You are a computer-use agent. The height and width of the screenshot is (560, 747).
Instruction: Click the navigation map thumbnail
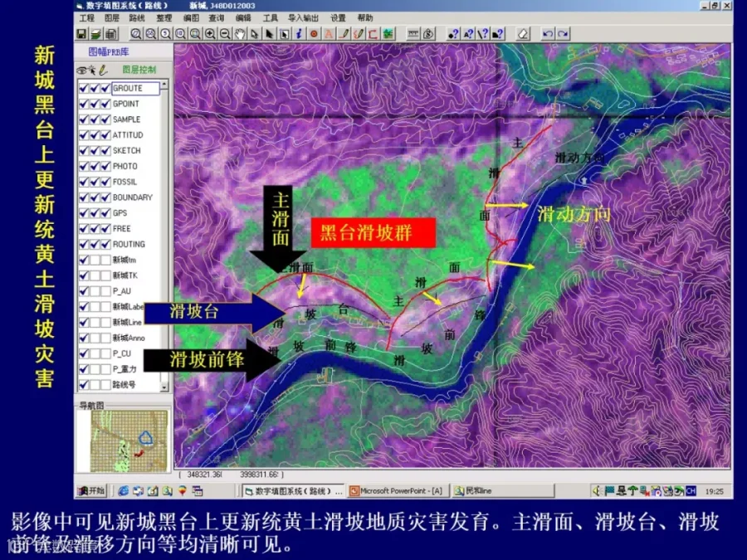click(129, 441)
